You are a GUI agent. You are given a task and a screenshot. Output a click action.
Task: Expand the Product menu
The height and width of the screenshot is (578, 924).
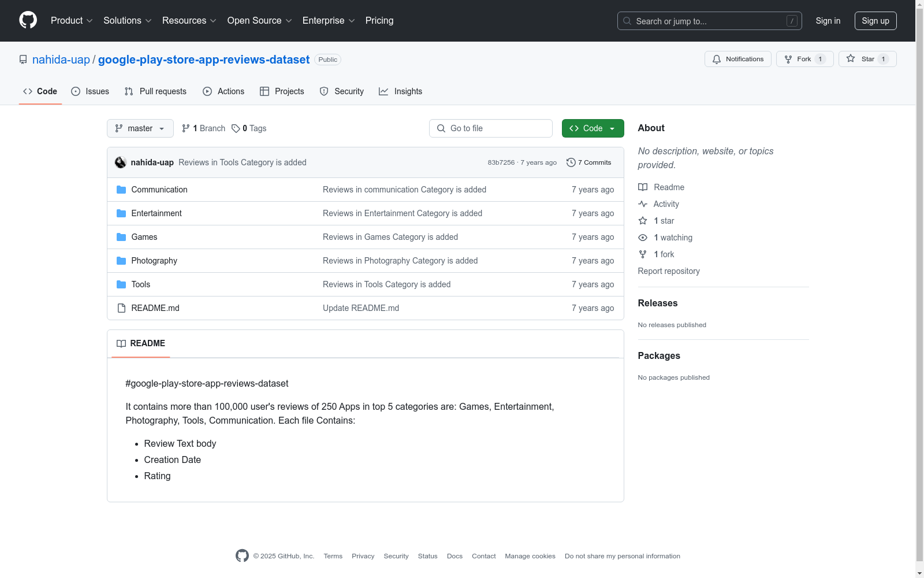(72, 20)
